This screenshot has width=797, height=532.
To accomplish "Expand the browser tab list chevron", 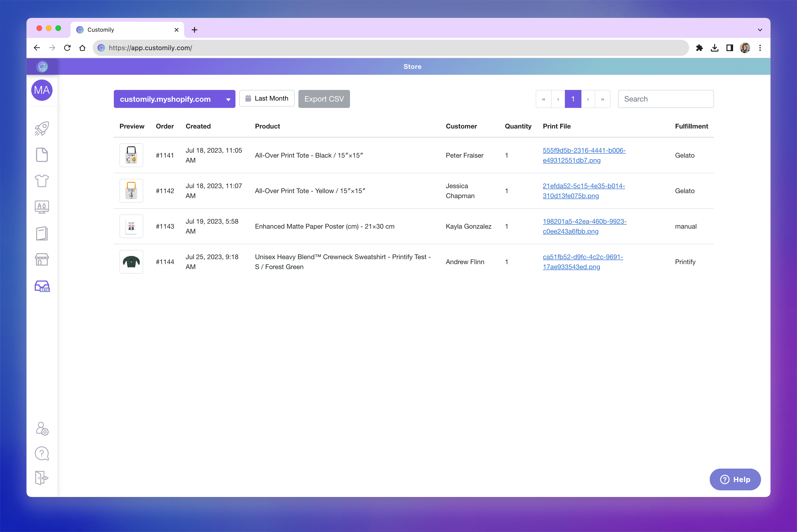I will 760,30.
